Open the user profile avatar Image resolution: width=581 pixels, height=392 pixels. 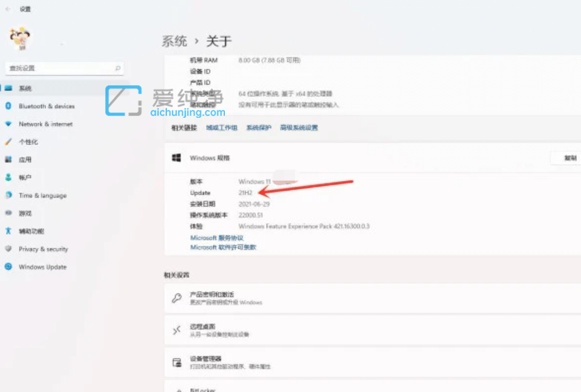click(20, 38)
